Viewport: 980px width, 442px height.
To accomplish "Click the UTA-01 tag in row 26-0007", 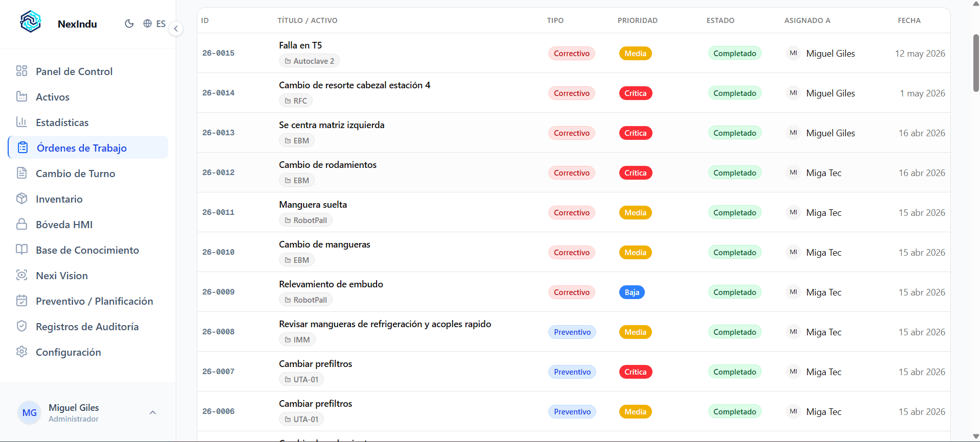I will point(301,379).
